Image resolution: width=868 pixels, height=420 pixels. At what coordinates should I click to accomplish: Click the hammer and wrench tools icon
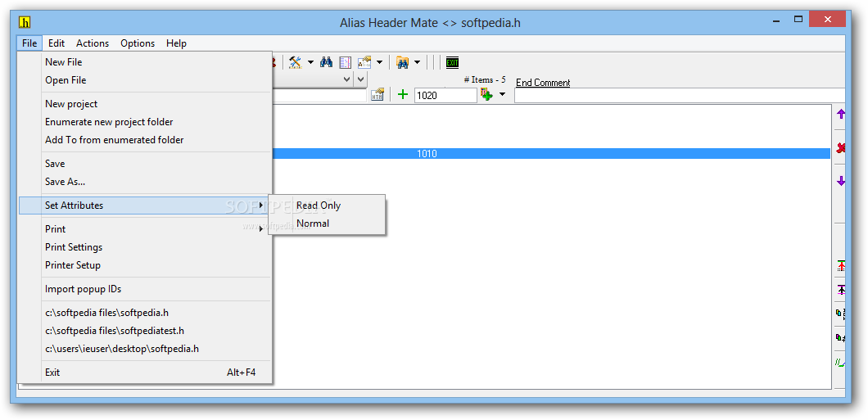click(x=295, y=62)
